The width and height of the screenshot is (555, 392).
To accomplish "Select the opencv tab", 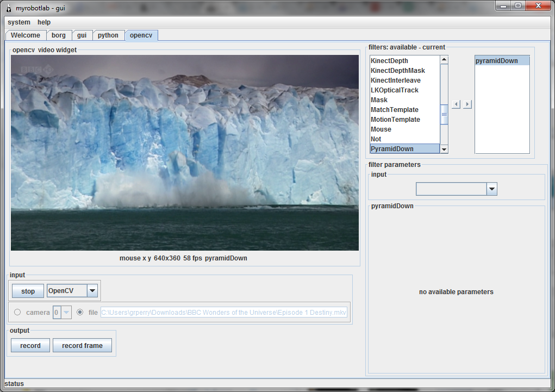I will click(141, 35).
